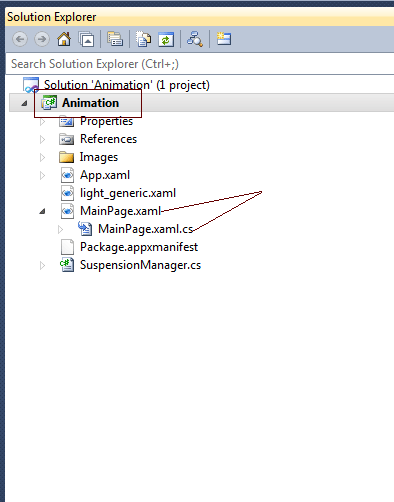
Task: Click the SuspensionManager.cs C# file icon
Action: point(67,265)
